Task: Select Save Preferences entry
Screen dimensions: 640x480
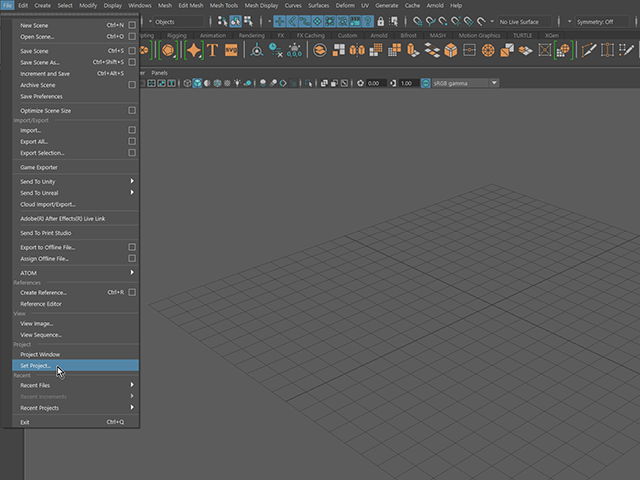Action: click(76, 96)
